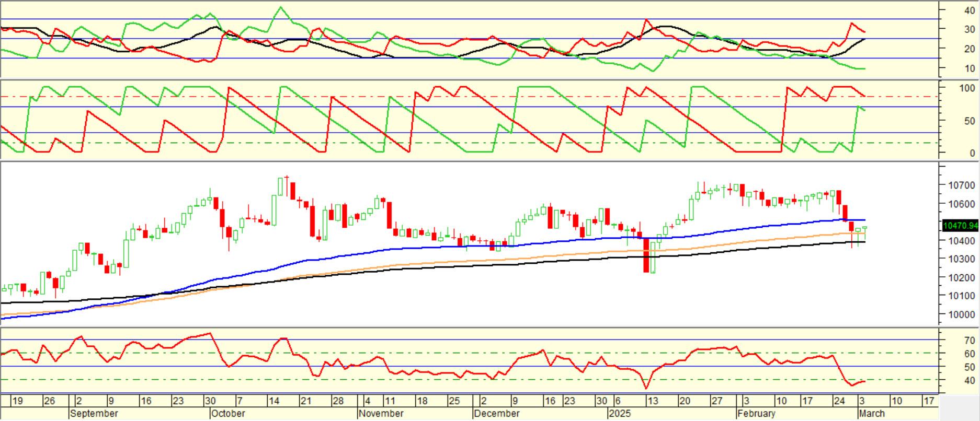980x421 pixels.
Task: Select the 10400 price axis value
Action: [x=962, y=241]
